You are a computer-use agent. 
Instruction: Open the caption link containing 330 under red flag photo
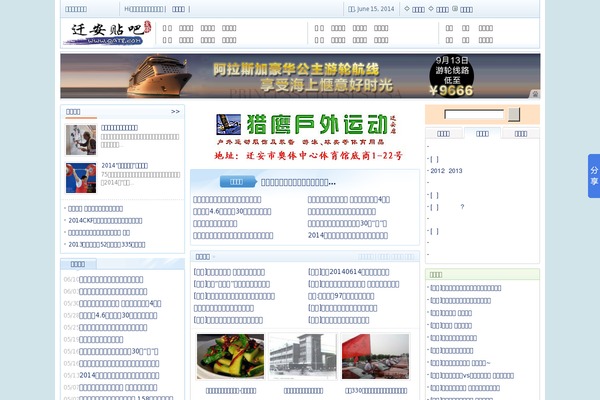(x=376, y=390)
